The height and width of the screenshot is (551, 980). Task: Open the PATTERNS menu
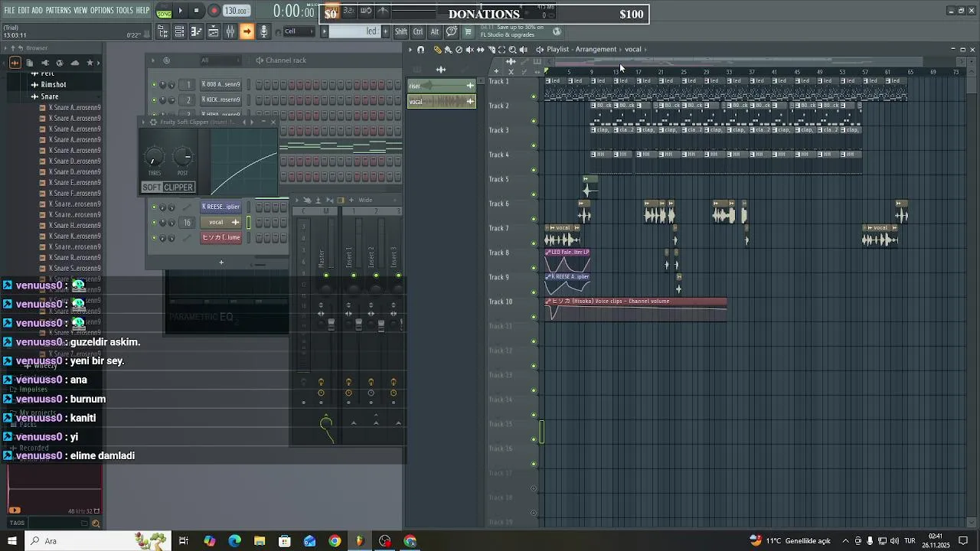[x=58, y=11]
